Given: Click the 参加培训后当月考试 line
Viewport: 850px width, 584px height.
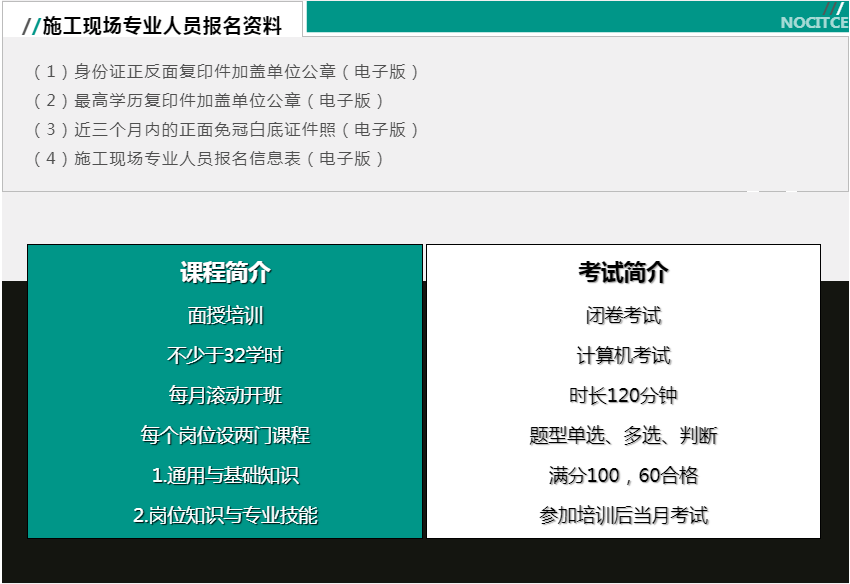Looking at the screenshot, I should coord(623,515).
